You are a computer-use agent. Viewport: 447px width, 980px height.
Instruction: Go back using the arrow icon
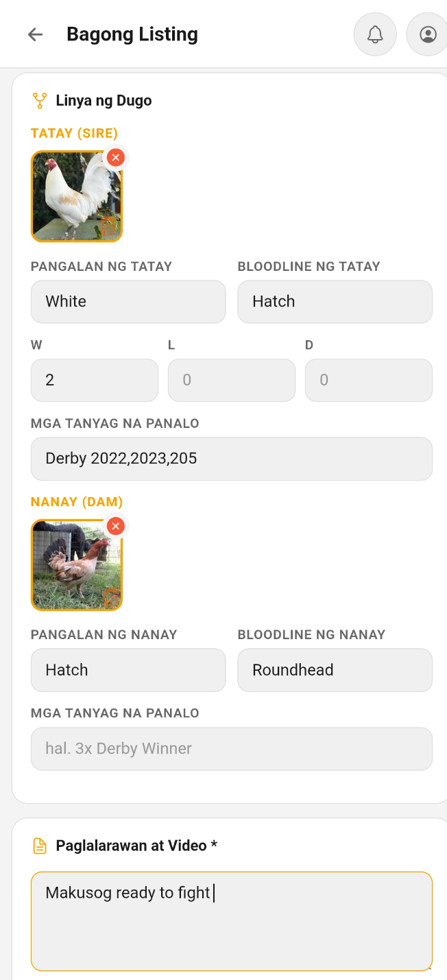34,34
